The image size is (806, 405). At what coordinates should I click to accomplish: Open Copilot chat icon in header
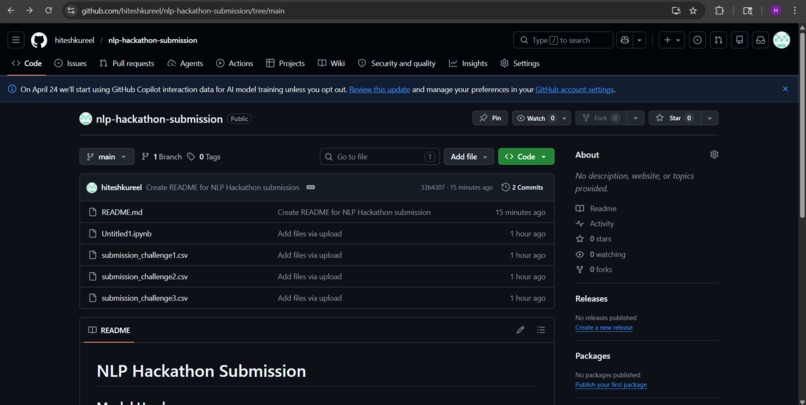625,40
